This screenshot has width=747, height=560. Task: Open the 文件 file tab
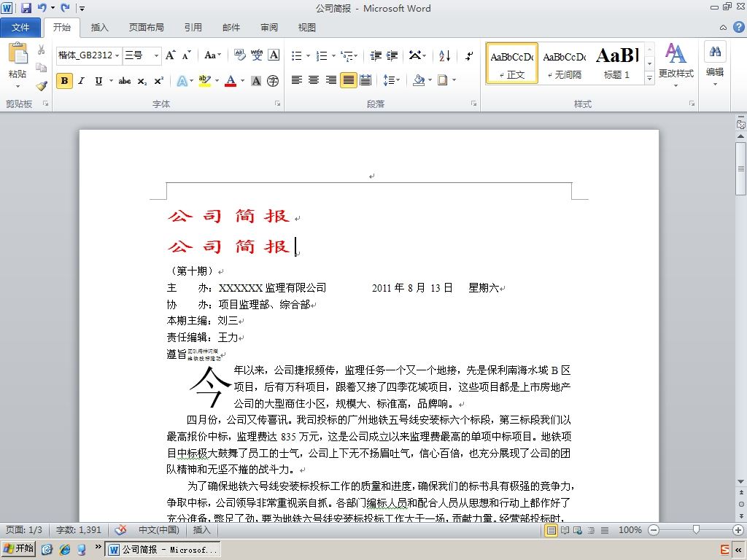(20, 28)
